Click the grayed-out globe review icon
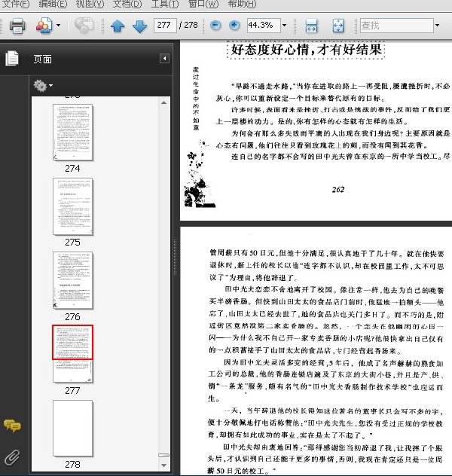This screenshot has height=476, width=452. (84, 26)
